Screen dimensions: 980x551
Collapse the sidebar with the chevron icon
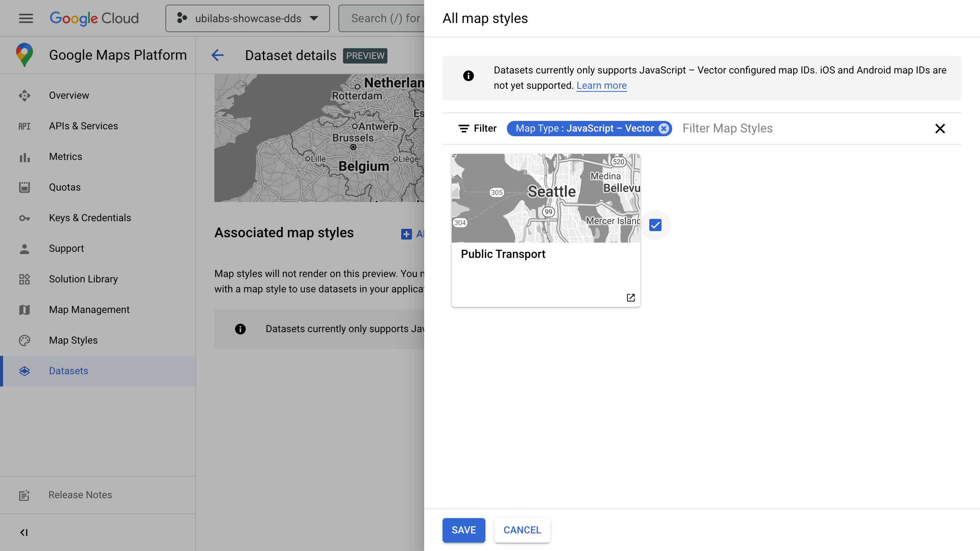[x=24, y=532]
